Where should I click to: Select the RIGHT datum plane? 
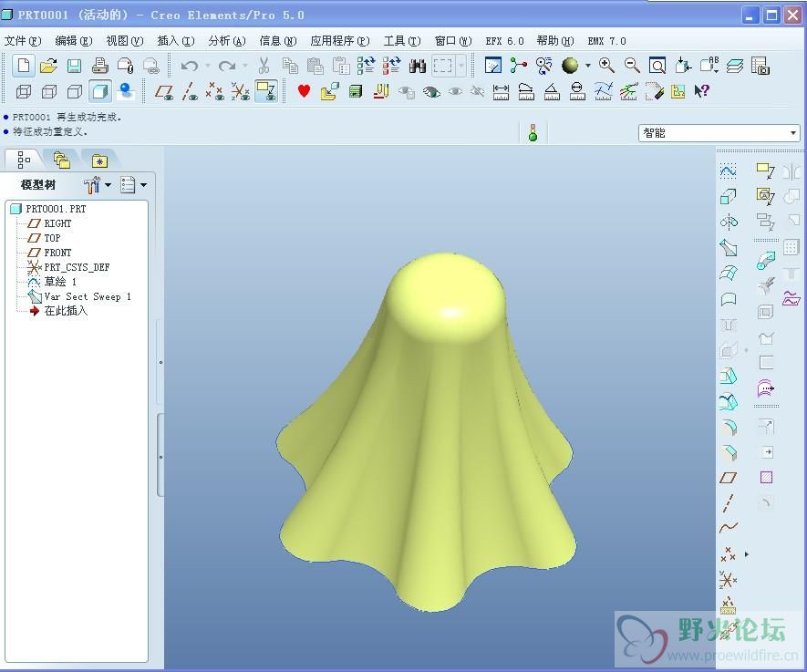click(57, 223)
